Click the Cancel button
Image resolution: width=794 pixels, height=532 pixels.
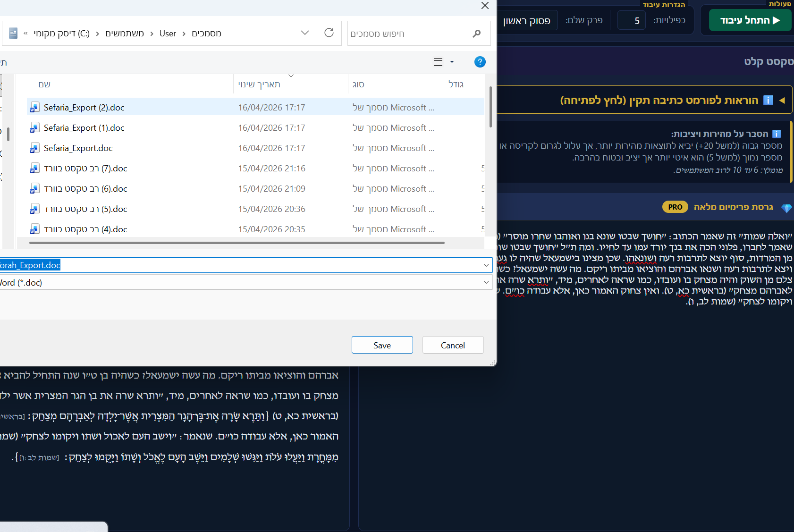click(453, 345)
